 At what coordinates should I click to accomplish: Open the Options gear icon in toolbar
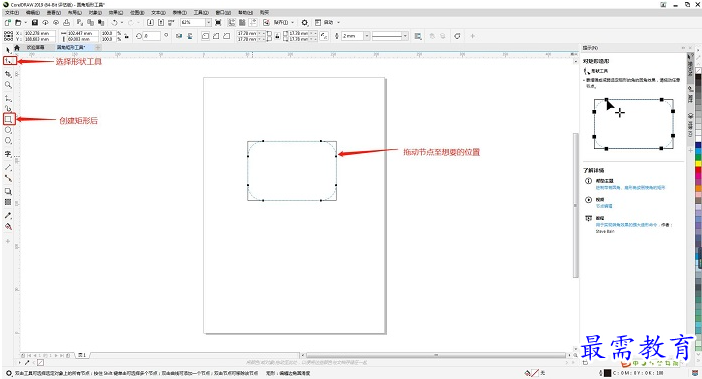305,22
